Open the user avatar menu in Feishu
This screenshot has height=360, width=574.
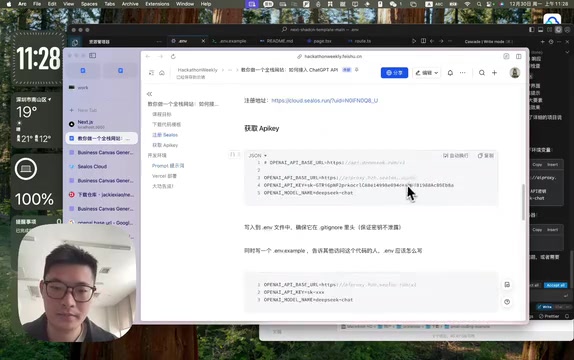coord(515,73)
